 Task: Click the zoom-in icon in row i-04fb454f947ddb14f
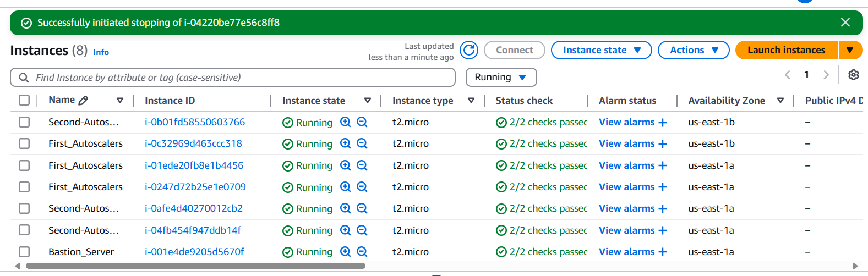346,230
